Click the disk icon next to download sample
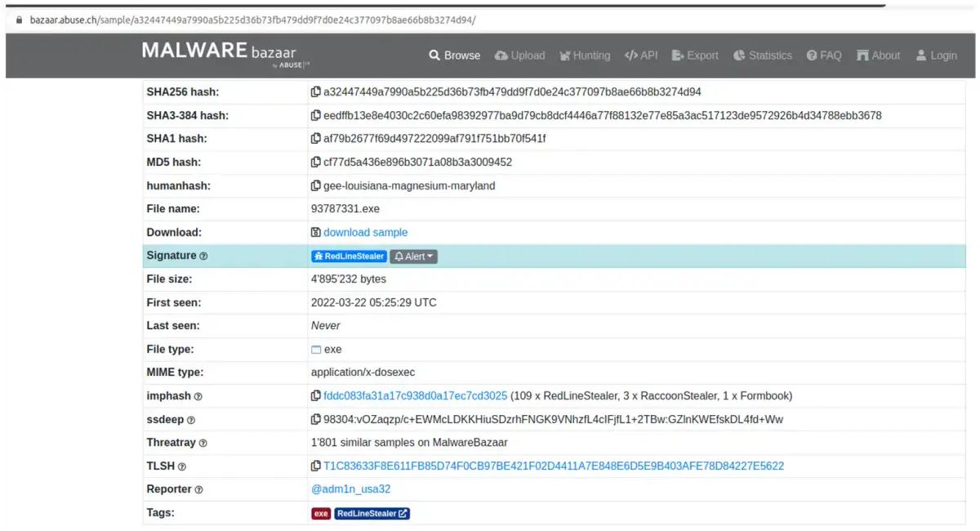Screen dimensions: 980x531 315,233
